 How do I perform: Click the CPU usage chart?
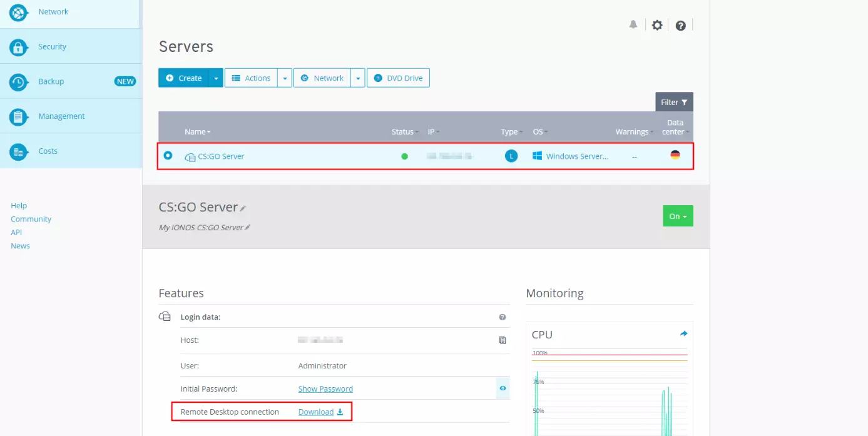pyautogui.click(x=610, y=391)
